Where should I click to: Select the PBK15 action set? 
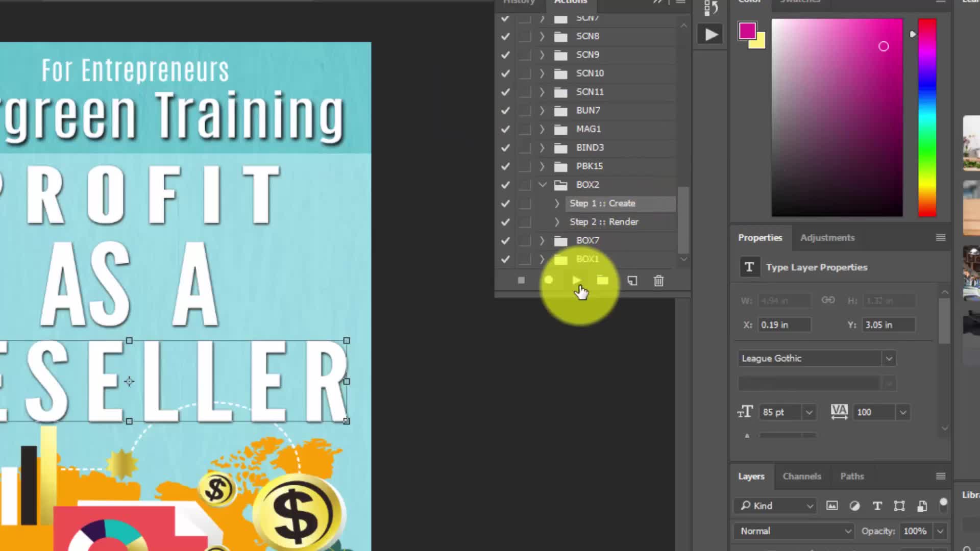click(x=590, y=166)
